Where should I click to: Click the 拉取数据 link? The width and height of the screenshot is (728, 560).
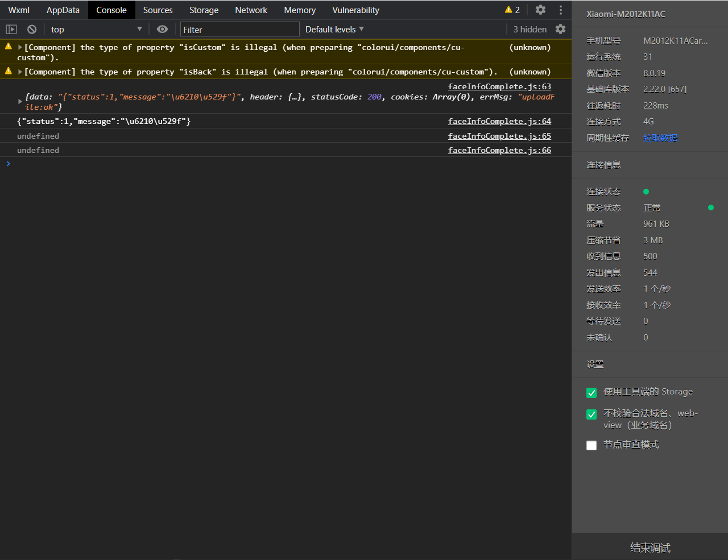click(660, 138)
